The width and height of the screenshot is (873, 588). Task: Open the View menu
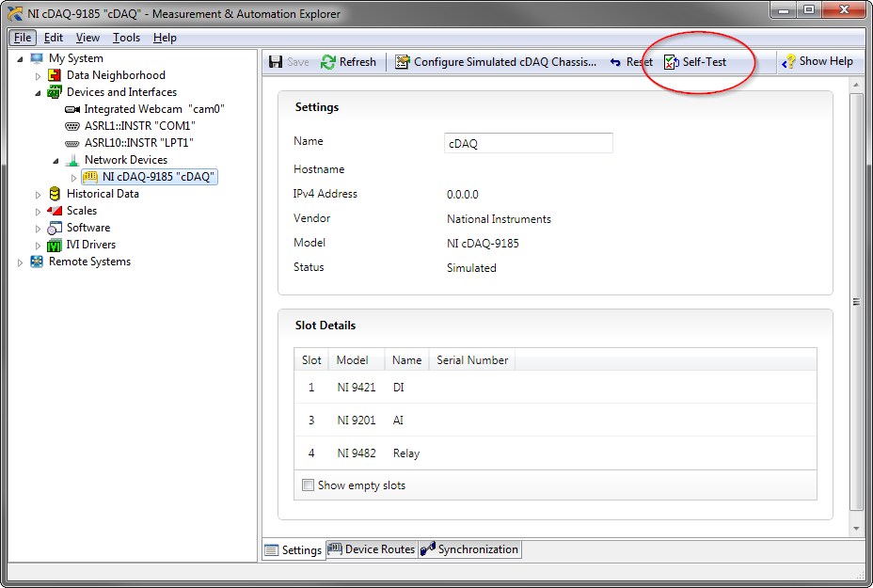pos(88,38)
